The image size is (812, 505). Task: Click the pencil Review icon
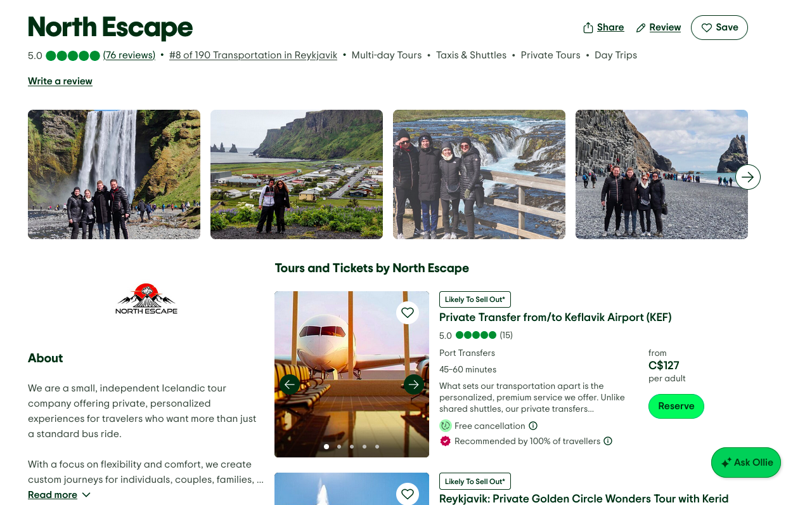tap(641, 28)
